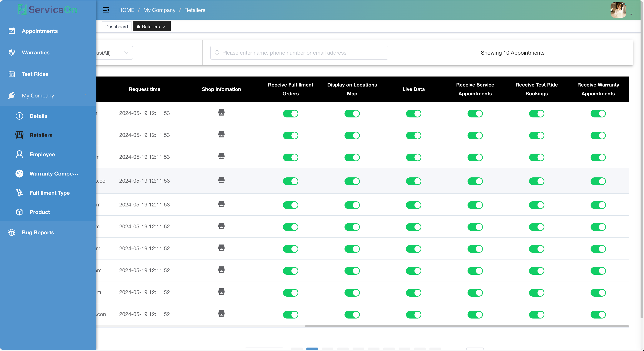Image resolution: width=644 pixels, height=351 pixels.
Task: Click the Fulfillment Type cart icon
Action: [19, 193]
